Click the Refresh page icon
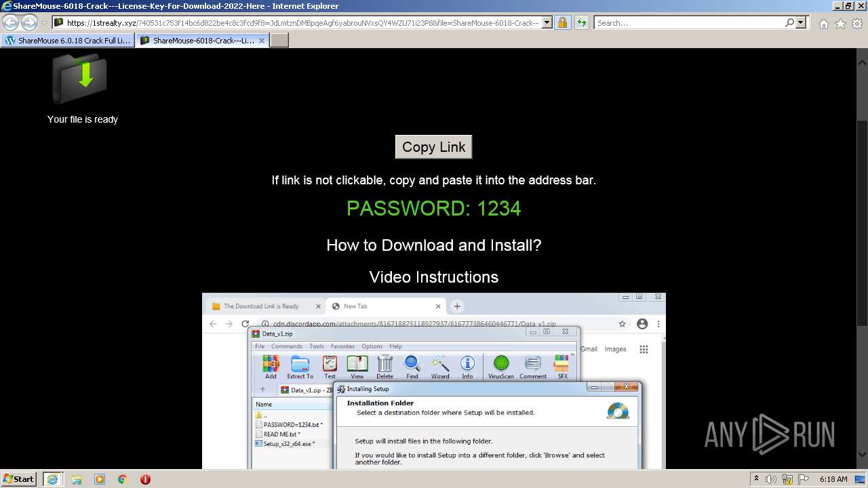This screenshot has height=488, width=868. click(x=581, y=22)
